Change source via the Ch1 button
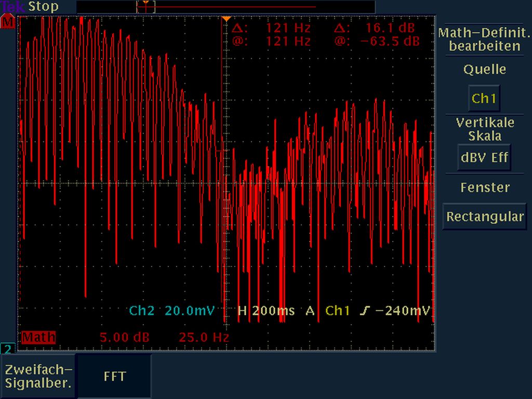Screen dimensions: 532x399 point(484,98)
